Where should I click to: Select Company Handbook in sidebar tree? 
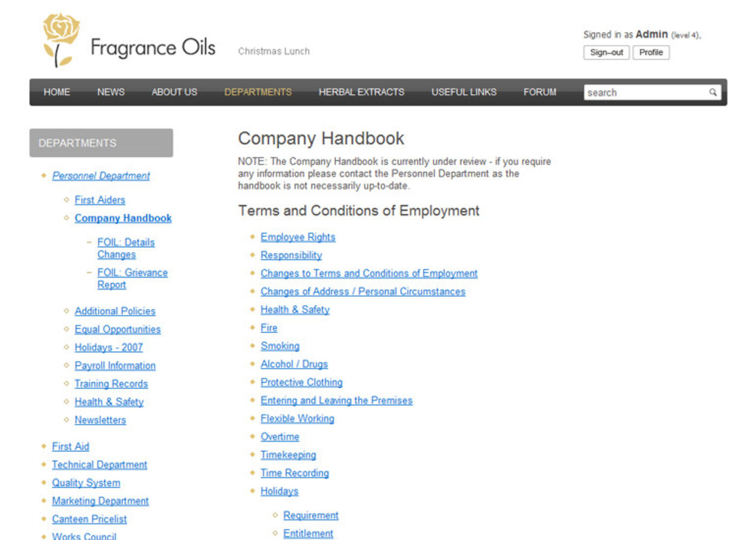coord(123,218)
